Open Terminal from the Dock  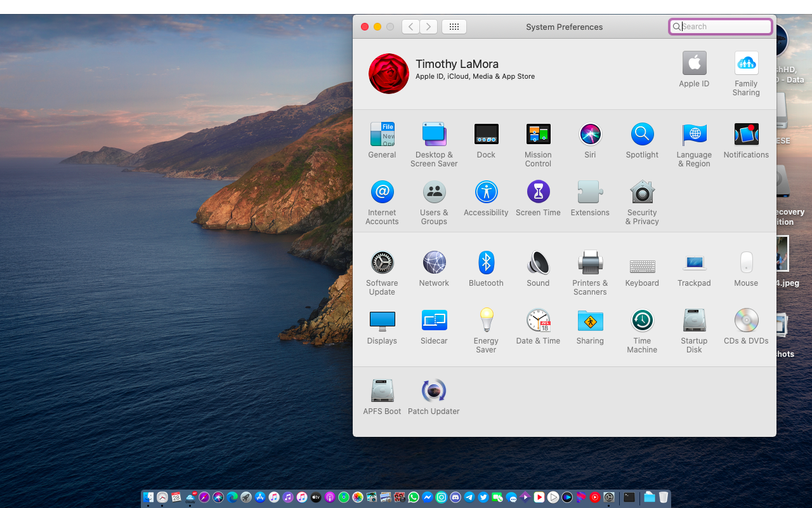(629, 497)
